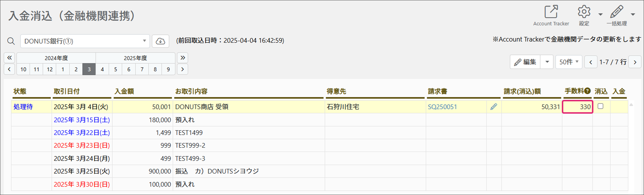Expand the arrow next to 編集 button
Viewport: 644px width, 195px height.
click(547, 62)
